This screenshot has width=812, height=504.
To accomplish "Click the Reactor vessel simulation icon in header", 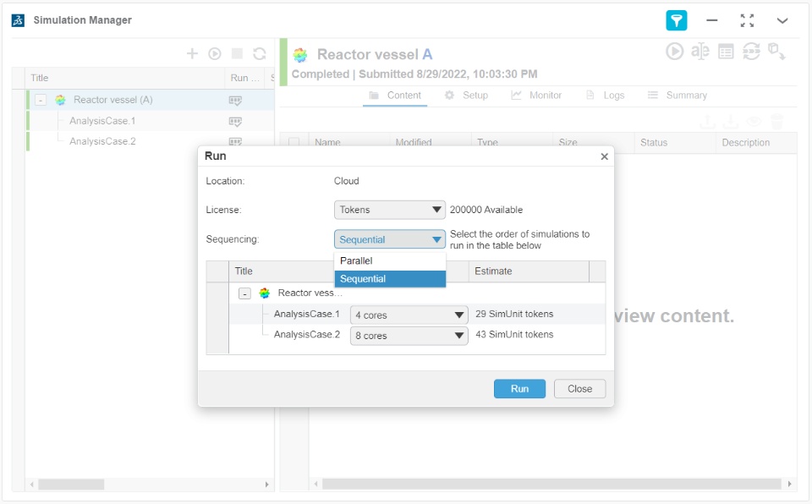I will tap(299, 54).
